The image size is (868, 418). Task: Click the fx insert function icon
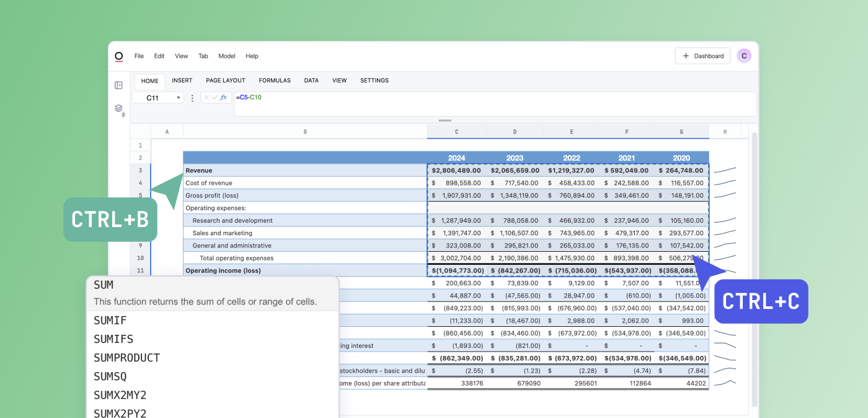pos(224,98)
